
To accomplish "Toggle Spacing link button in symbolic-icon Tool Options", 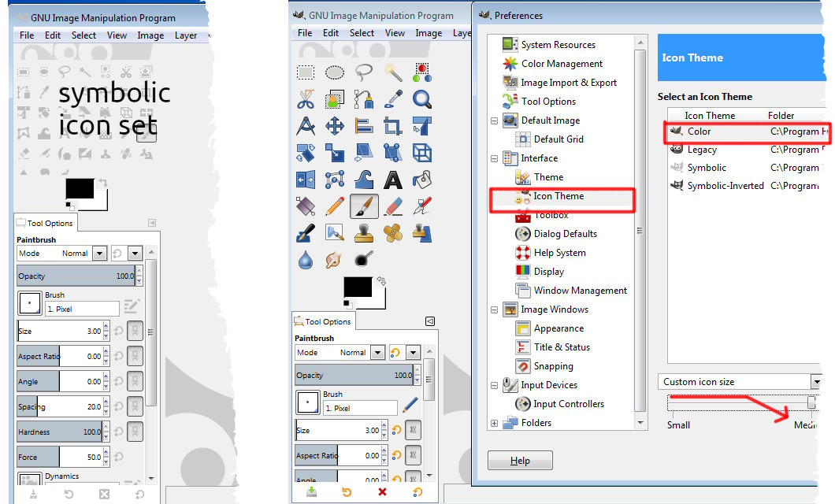I will tap(135, 406).
